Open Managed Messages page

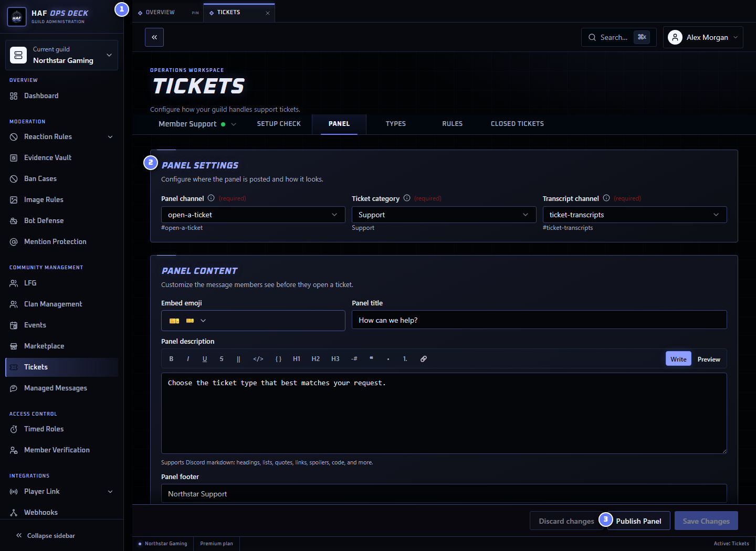click(61, 388)
